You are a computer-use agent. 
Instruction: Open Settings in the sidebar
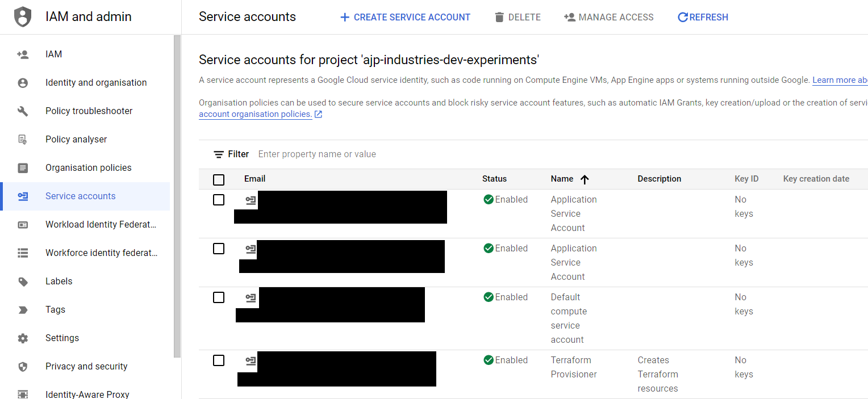click(x=85, y=338)
